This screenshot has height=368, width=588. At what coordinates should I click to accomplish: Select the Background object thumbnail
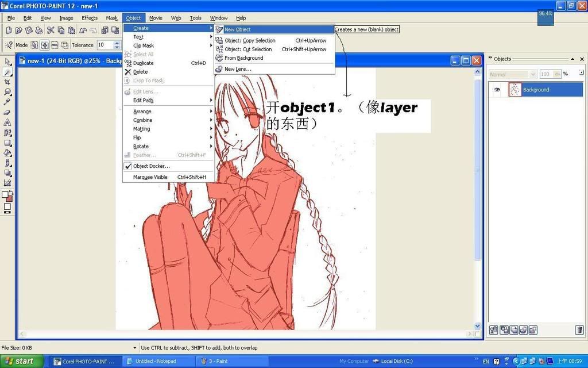515,90
